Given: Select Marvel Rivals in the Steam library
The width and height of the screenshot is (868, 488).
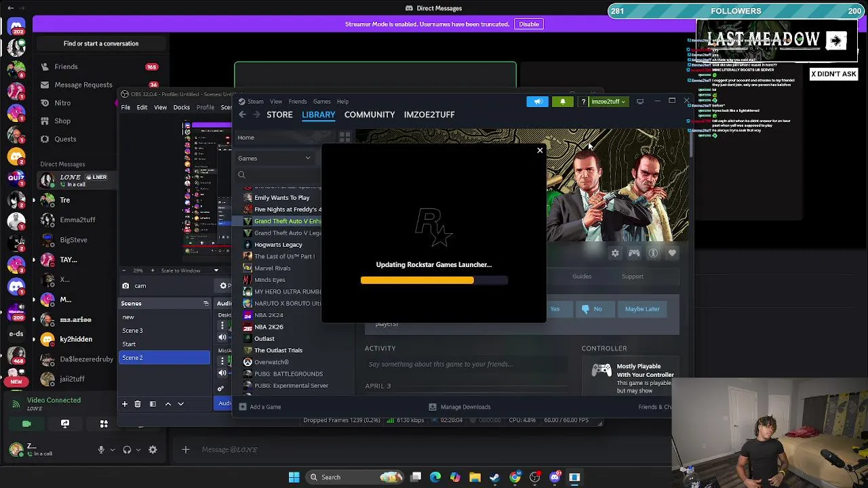Looking at the screenshot, I should (272, 268).
